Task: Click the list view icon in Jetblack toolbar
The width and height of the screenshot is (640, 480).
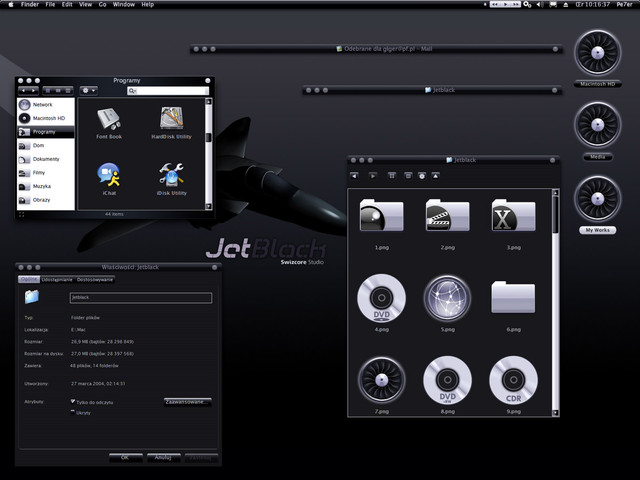Action: pyautogui.click(x=408, y=176)
